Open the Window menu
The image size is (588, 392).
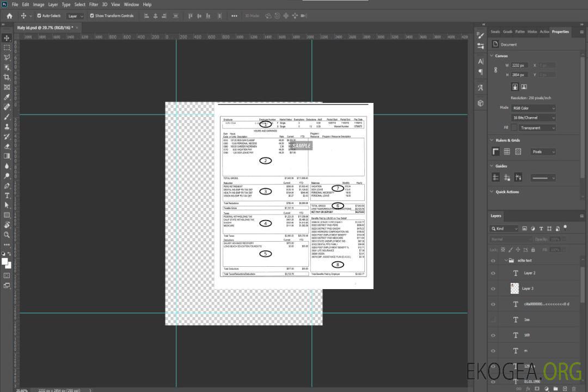131,4
